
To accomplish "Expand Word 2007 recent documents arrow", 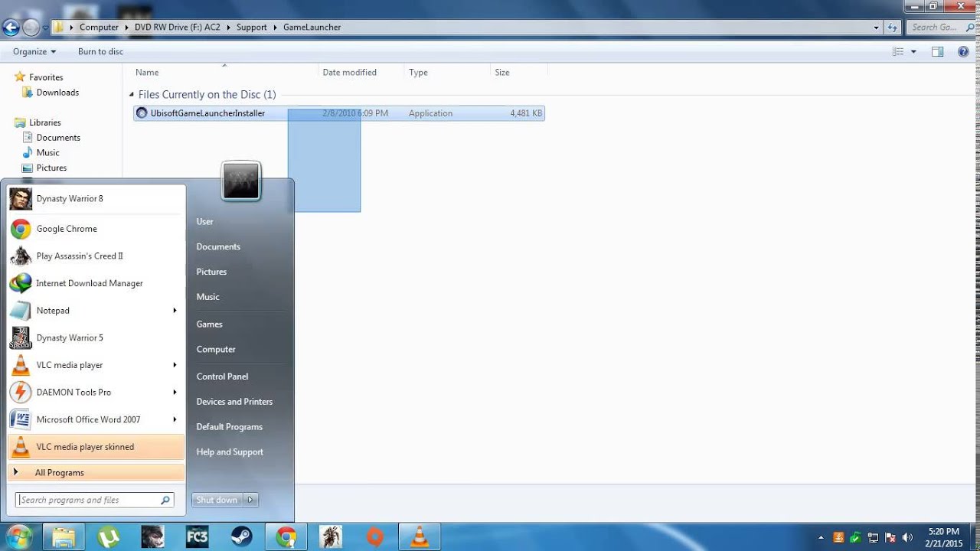I will (175, 419).
